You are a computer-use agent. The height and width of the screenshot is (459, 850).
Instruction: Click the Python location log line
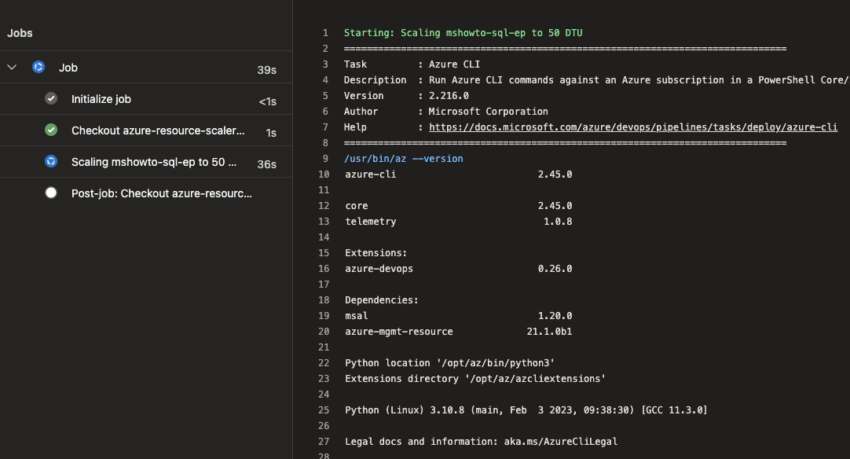pos(450,362)
